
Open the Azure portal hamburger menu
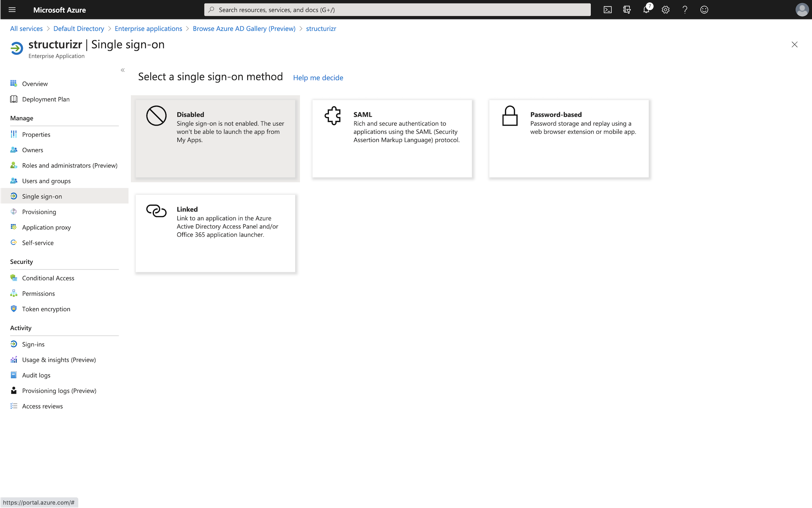12,10
